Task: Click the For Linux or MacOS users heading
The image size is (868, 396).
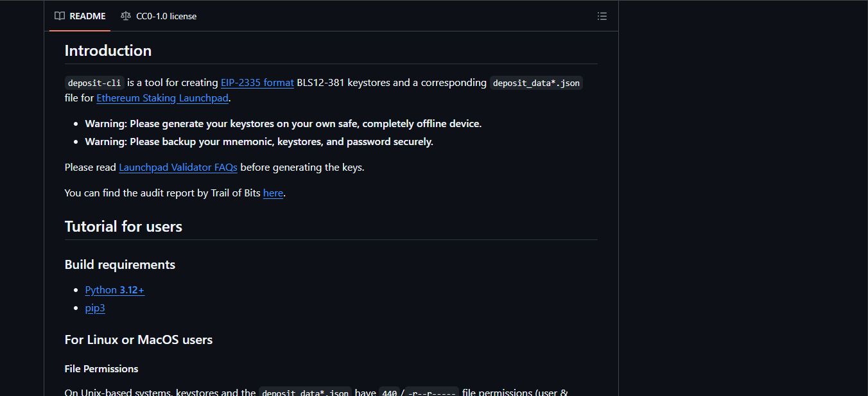Action: (x=138, y=340)
